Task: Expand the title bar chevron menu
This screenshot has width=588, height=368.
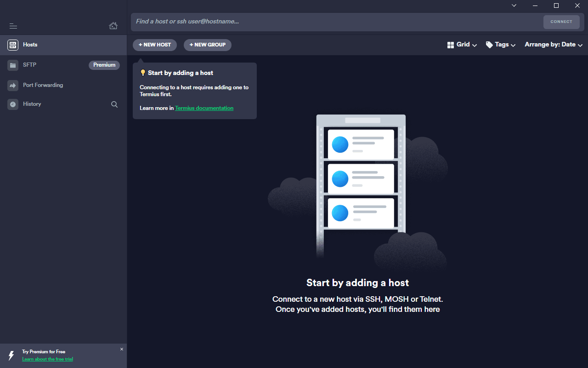Action: (514, 6)
